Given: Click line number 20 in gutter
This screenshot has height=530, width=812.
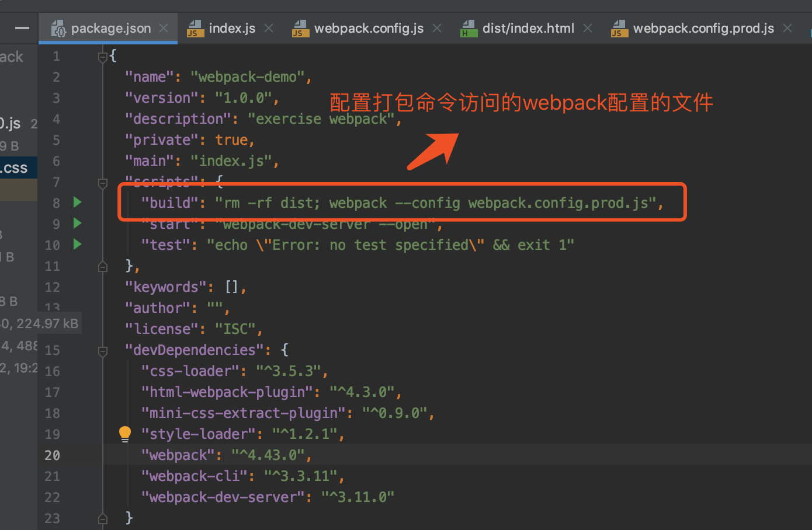Looking at the screenshot, I should pos(53,455).
